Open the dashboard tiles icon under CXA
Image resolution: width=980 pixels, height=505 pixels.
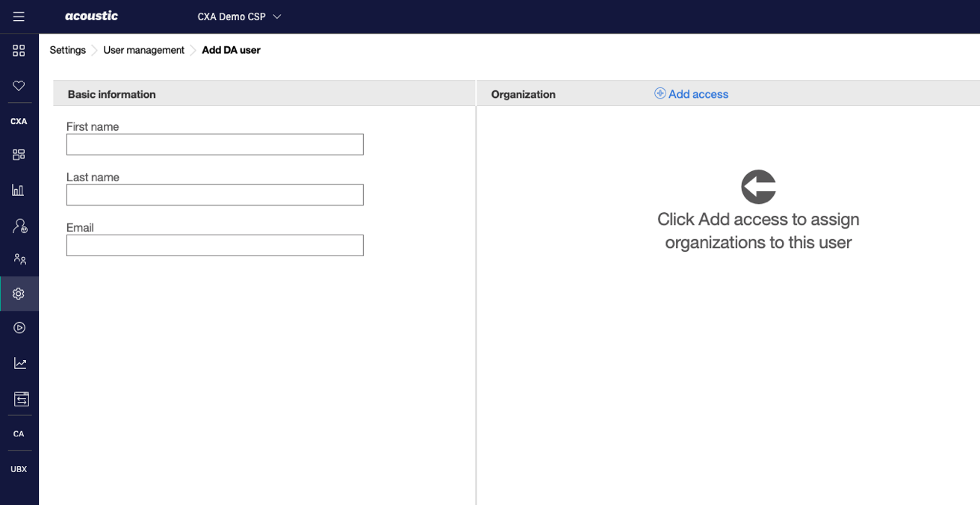tap(19, 155)
